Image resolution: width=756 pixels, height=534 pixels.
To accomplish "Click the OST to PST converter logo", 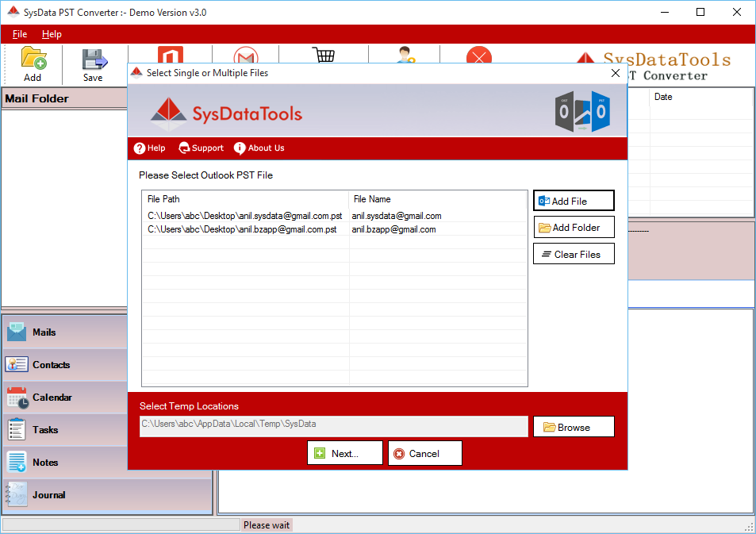I will point(582,111).
